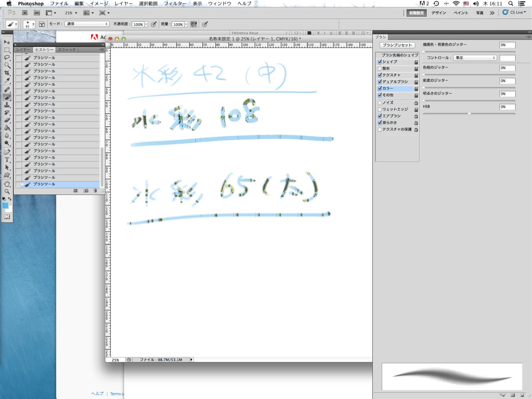Open the 25% zoom level dropdown
Screen dimensions: 532x399
[x=71, y=13]
